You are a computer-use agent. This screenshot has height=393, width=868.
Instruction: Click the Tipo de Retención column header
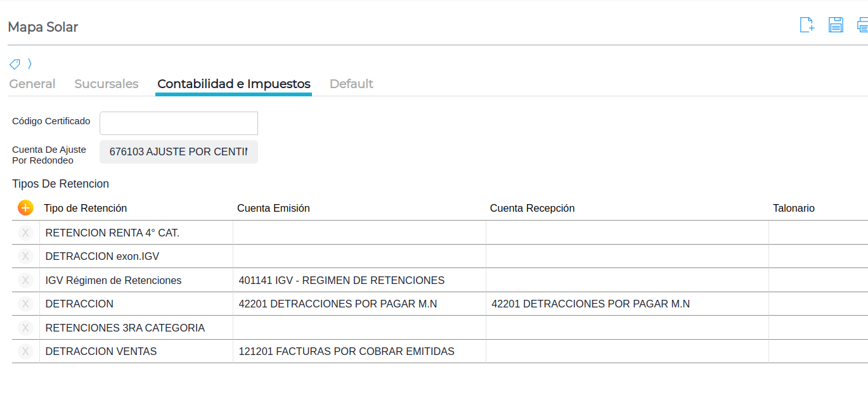coord(86,208)
